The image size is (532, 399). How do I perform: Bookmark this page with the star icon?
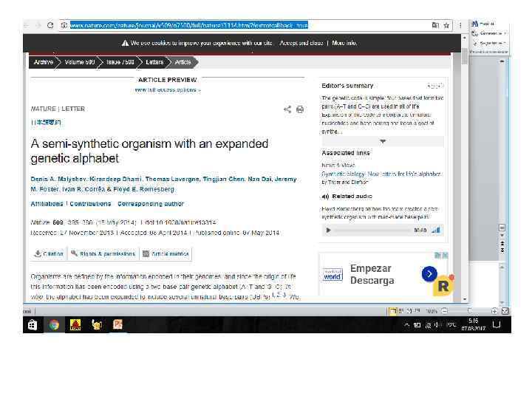pyautogui.click(x=446, y=25)
